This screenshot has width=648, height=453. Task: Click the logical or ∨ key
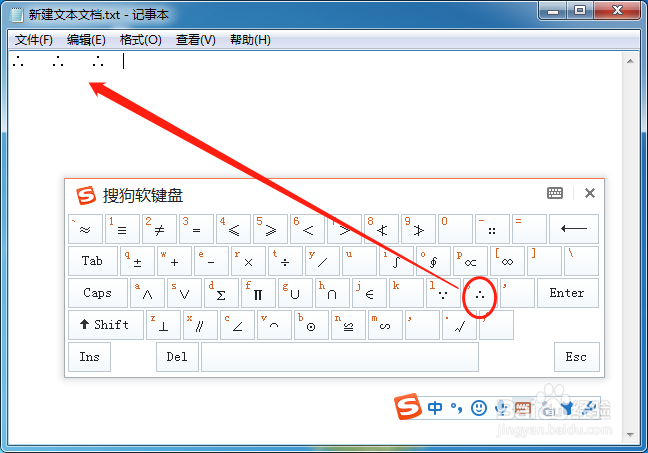pos(184,293)
